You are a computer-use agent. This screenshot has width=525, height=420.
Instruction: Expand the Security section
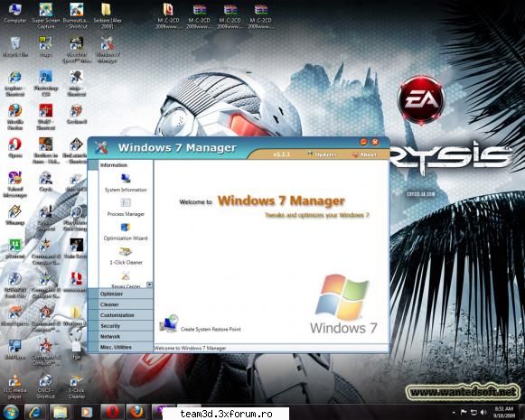tap(120, 326)
